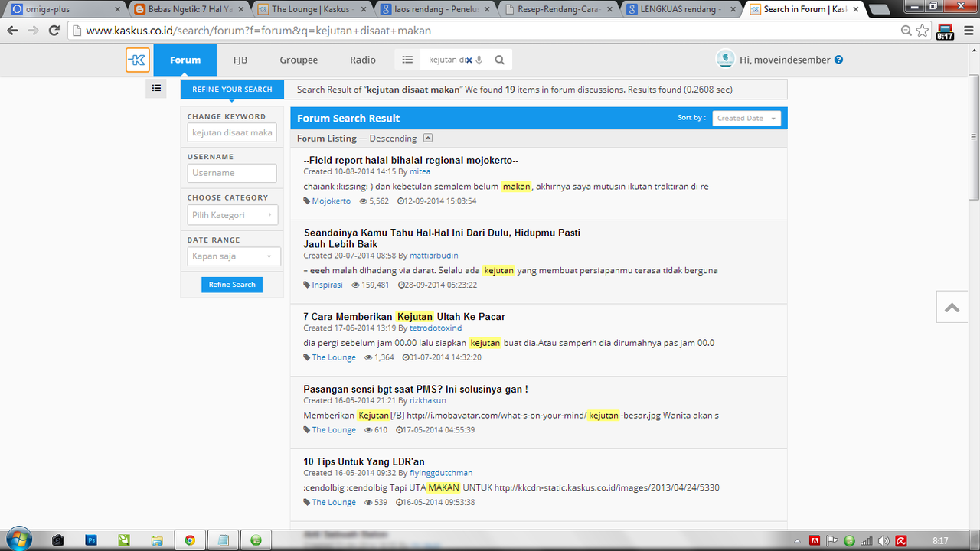
Task: Open Photoshop from the Windows taskbar
Action: (x=91, y=540)
